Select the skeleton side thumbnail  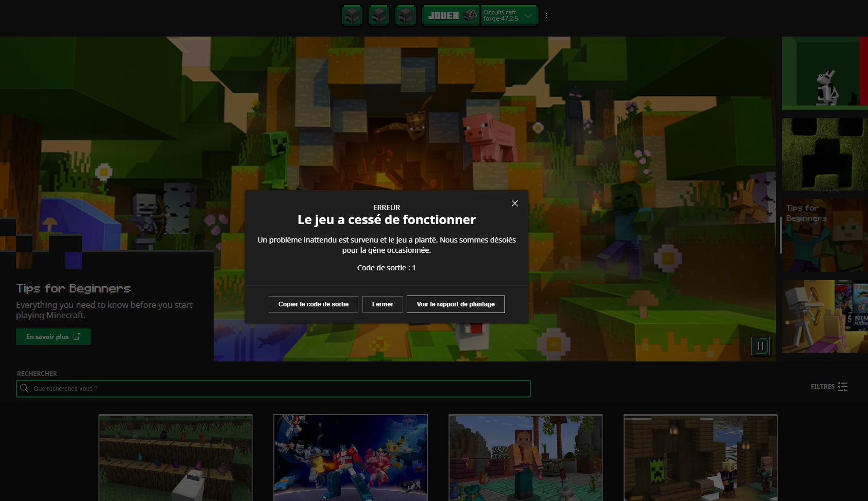825,317
